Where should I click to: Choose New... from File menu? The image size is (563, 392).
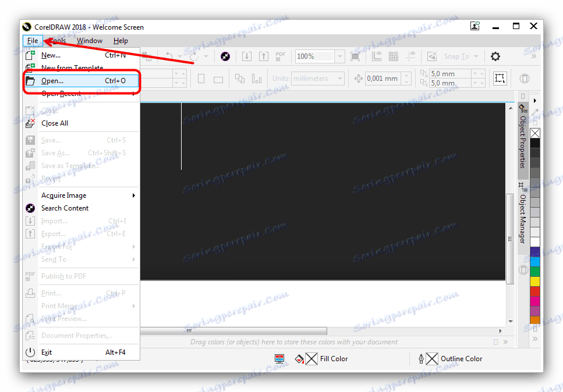[81, 55]
